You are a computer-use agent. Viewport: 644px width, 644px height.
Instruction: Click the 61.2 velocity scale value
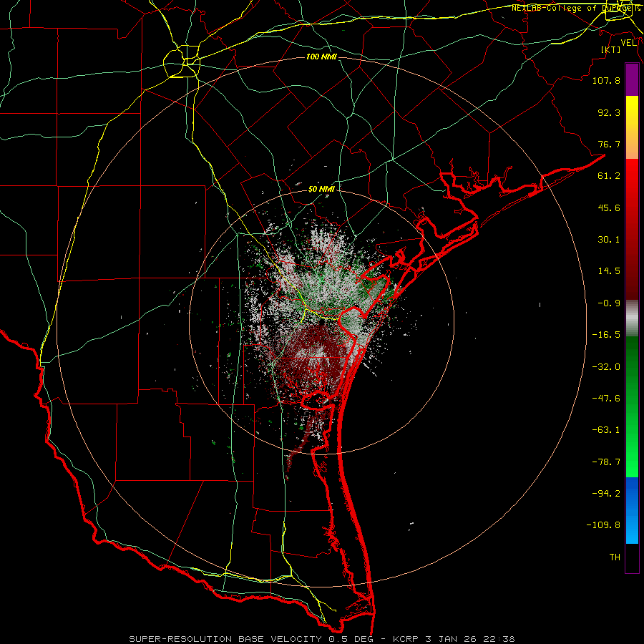tap(609, 176)
